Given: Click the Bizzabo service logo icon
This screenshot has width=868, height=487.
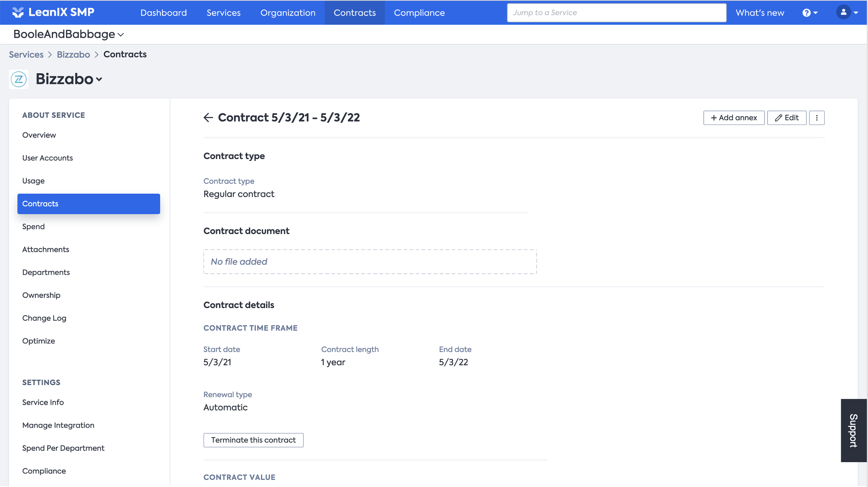Looking at the screenshot, I should pyautogui.click(x=19, y=79).
